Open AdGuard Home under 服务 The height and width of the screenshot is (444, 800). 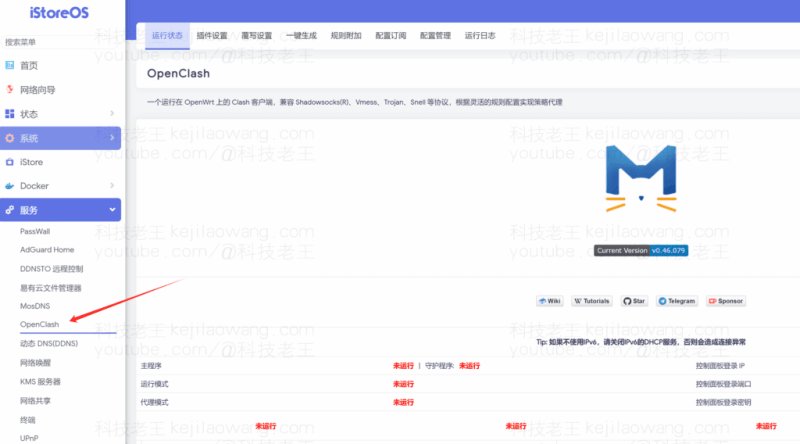click(47, 250)
